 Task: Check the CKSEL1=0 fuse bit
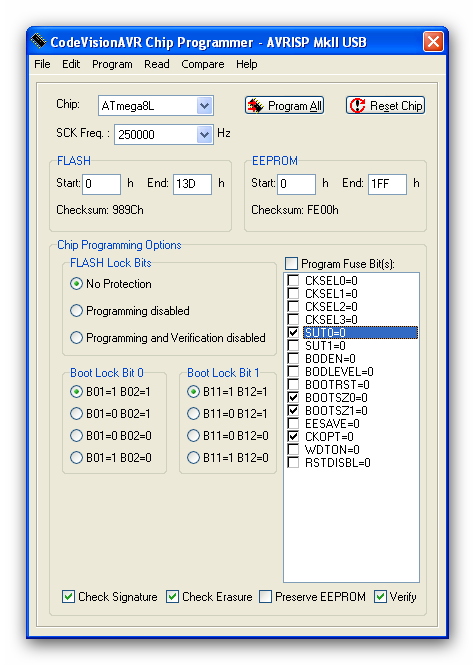tap(293, 293)
